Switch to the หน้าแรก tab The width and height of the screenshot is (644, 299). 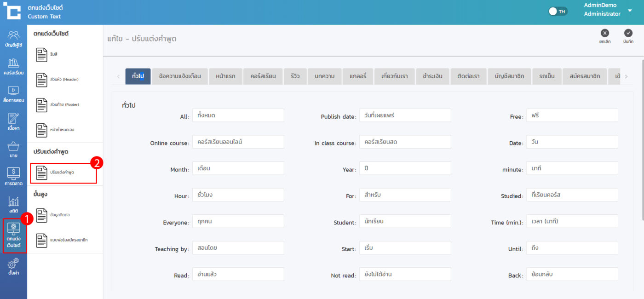(x=225, y=76)
